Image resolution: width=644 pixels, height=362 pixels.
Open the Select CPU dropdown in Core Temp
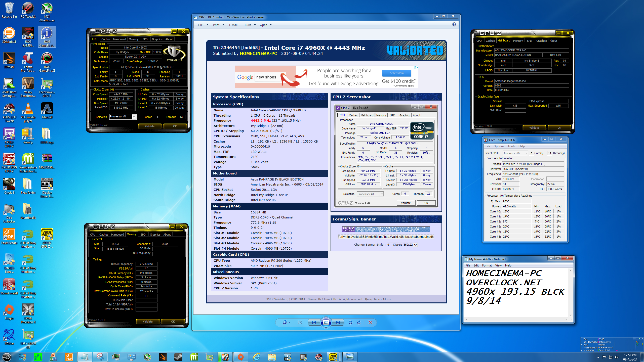click(x=515, y=153)
